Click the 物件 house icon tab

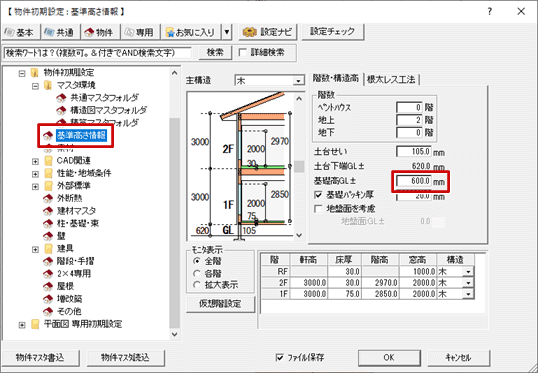pos(100,32)
